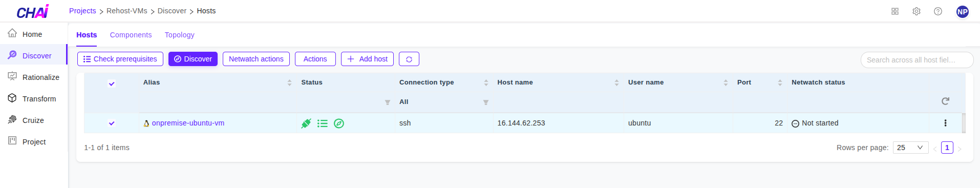
Task: Open the Status column filter icon
Action: pos(388,102)
